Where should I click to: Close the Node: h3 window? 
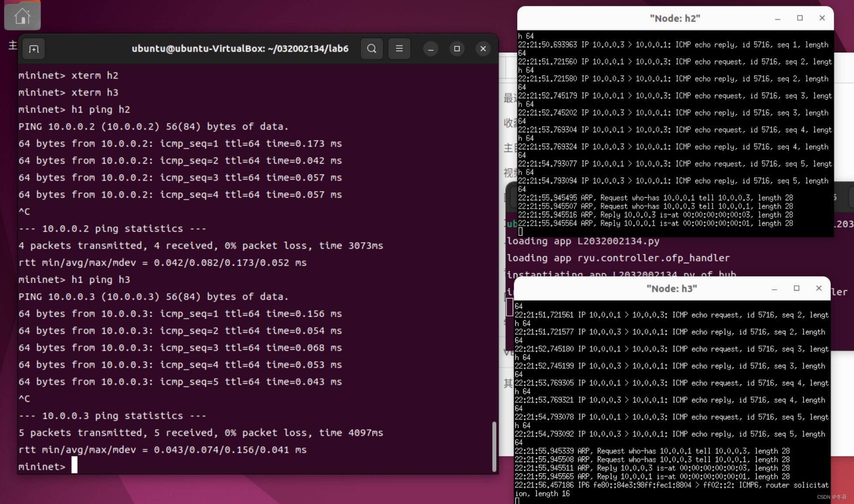click(x=819, y=288)
